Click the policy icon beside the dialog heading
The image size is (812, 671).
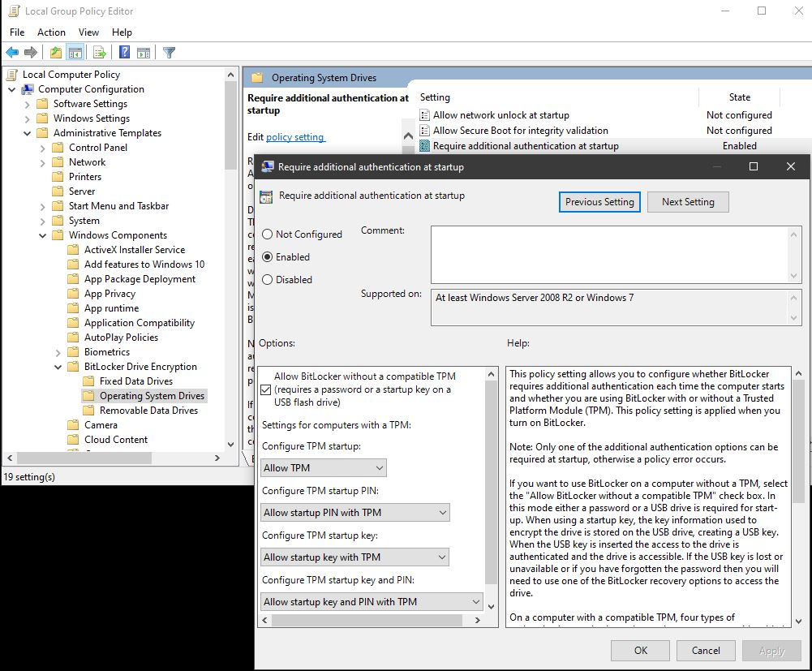pyautogui.click(x=266, y=197)
